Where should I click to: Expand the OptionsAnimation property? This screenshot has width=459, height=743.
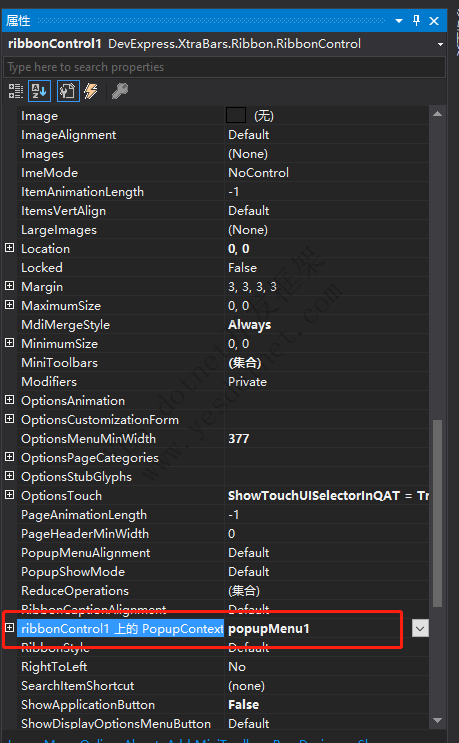(9, 400)
